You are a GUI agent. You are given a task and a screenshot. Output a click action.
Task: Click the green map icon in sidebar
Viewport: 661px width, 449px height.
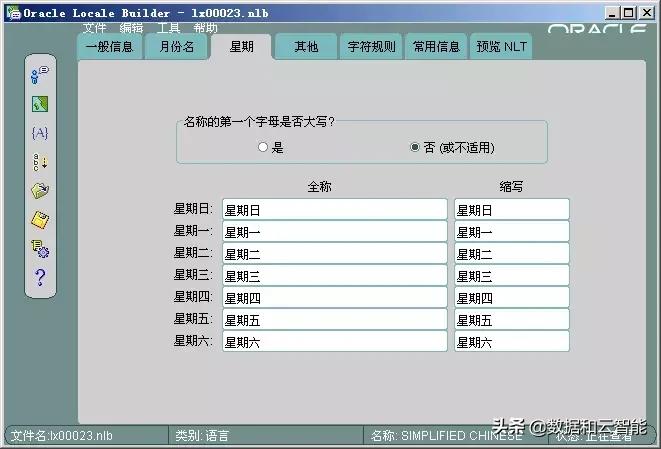click(40, 104)
